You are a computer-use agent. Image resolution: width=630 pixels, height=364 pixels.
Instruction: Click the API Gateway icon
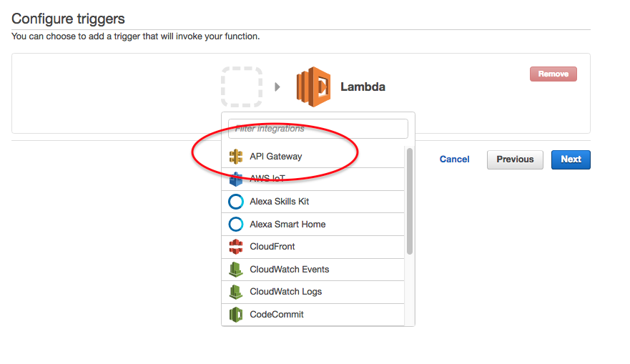pyautogui.click(x=236, y=157)
